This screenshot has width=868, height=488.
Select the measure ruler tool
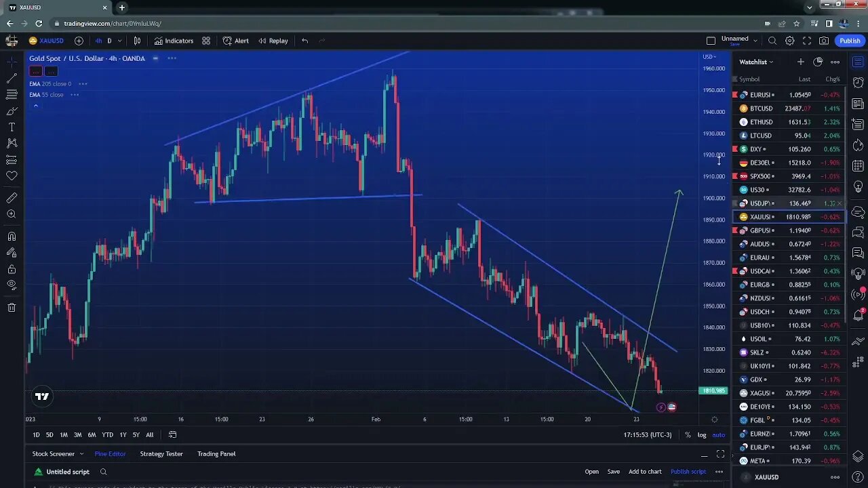click(12, 198)
